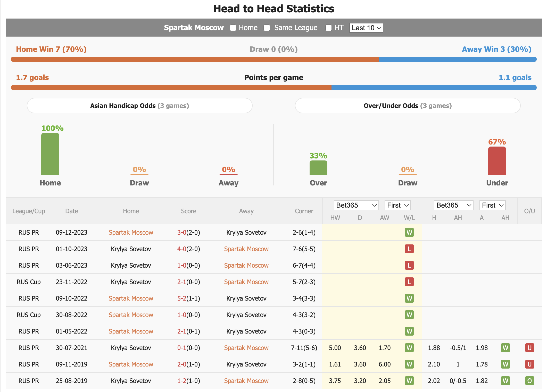
Task: Click the green 100% Home handicap bar
Action: tap(50, 154)
